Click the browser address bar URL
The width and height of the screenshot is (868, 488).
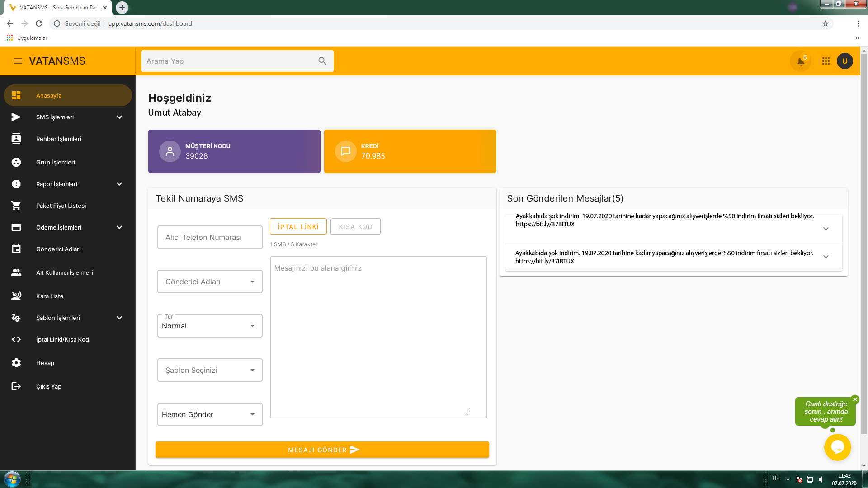click(x=150, y=23)
